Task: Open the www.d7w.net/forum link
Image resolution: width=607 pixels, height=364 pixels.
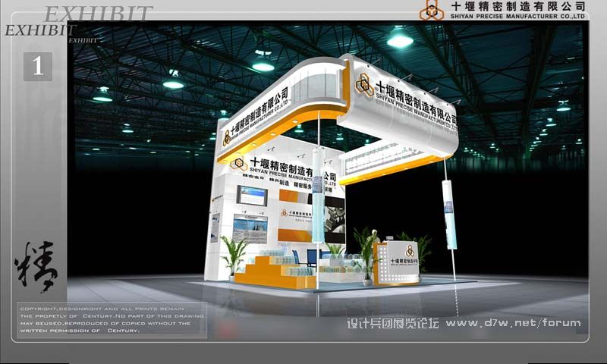Action: click(513, 323)
